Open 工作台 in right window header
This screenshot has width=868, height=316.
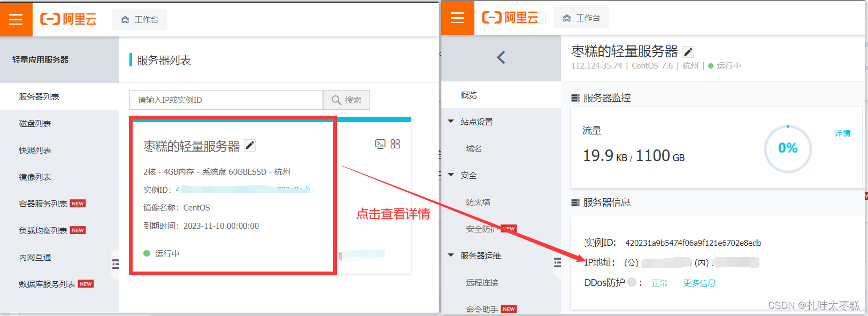(582, 18)
